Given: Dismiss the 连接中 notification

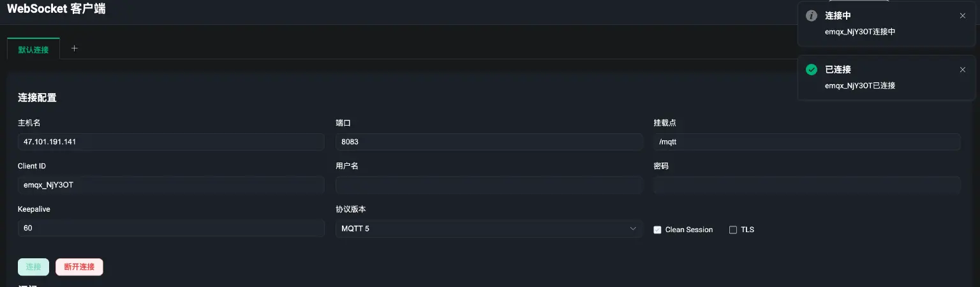Looking at the screenshot, I should pos(963,16).
